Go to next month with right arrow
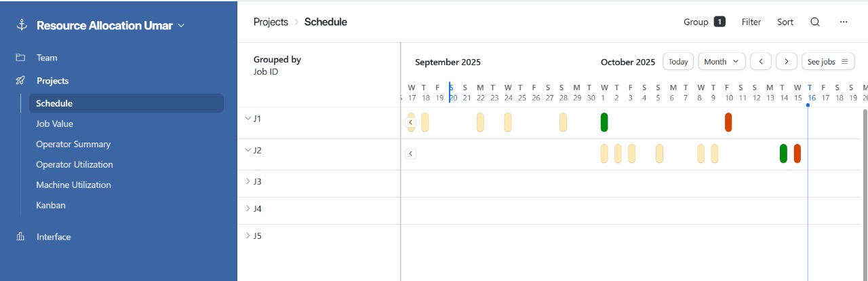868x281 pixels. [786, 62]
